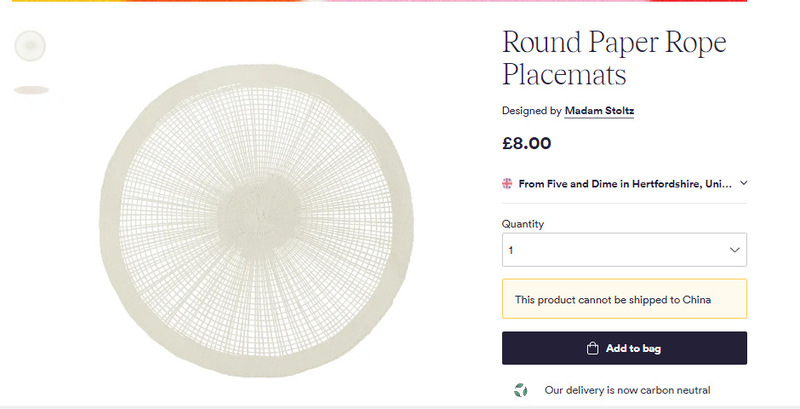Click Our delivery is now carbon neutral text
The width and height of the screenshot is (800, 409).
tap(627, 390)
